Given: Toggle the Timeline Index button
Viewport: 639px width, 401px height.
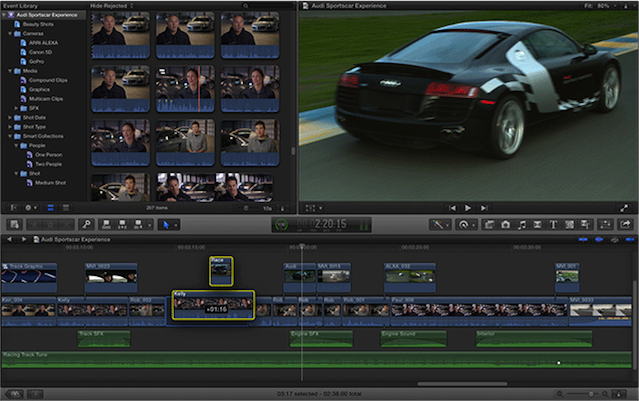Looking at the screenshot, I should [x=14, y=394].
